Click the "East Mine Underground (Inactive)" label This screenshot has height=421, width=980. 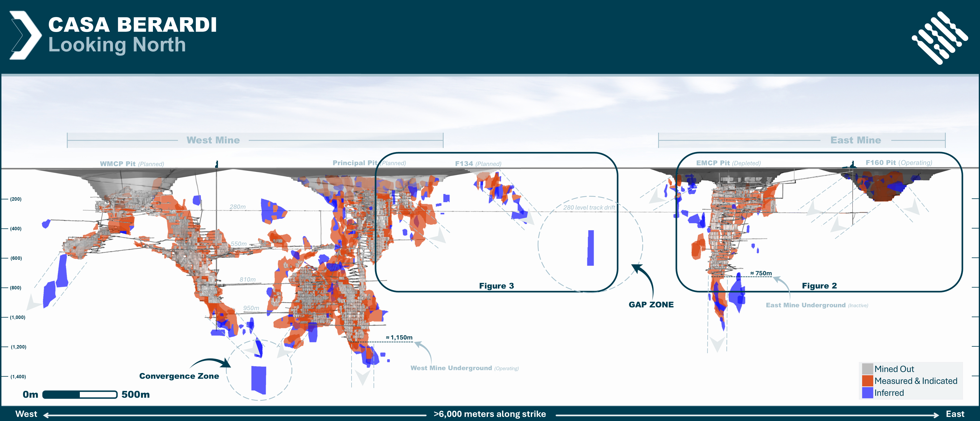817,305
